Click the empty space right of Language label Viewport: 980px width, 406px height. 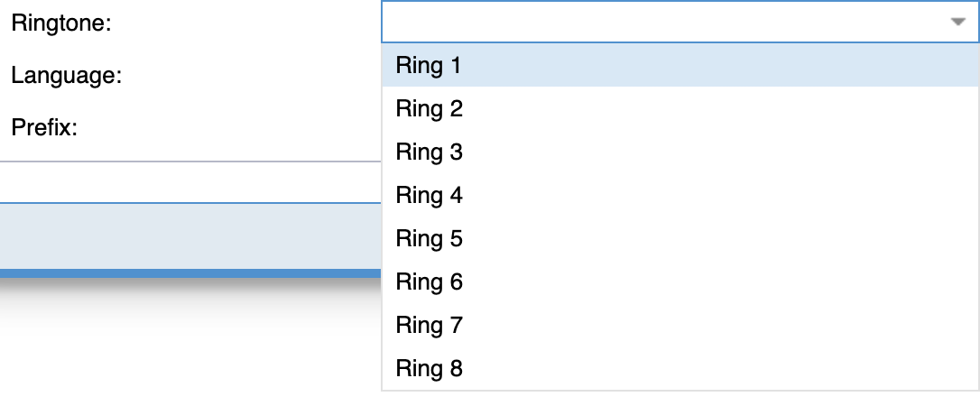point(253,76)
